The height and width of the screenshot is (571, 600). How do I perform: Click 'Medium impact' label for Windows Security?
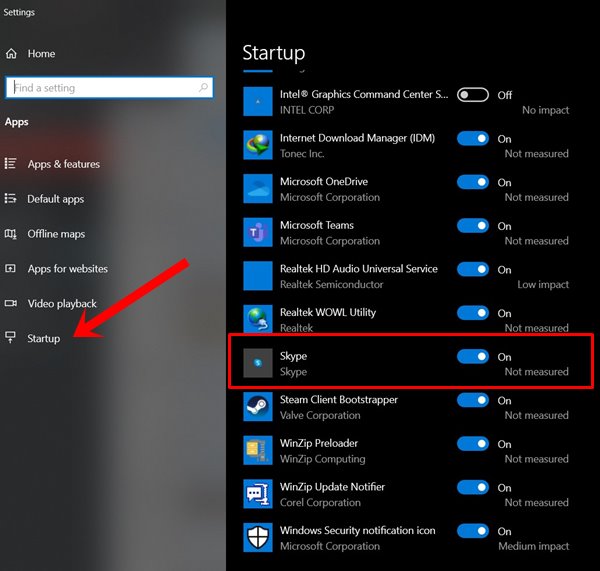coord(533,546)
